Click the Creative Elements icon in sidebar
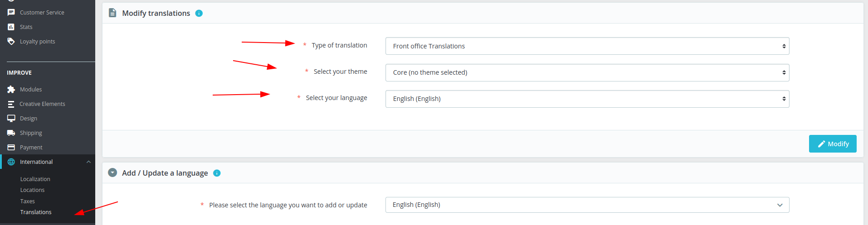 [11, 104]
